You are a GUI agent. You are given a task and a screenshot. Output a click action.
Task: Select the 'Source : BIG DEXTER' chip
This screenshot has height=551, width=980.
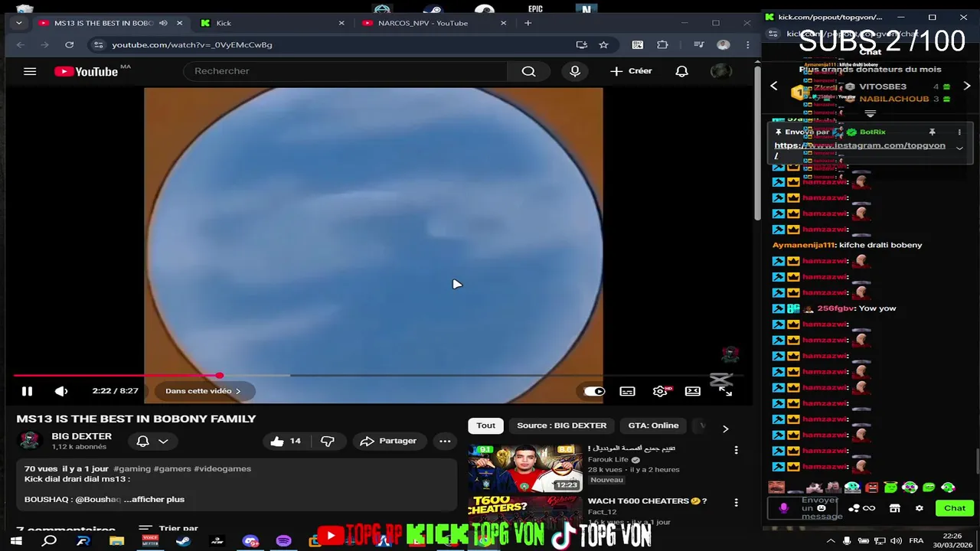[x=561, y=425]
